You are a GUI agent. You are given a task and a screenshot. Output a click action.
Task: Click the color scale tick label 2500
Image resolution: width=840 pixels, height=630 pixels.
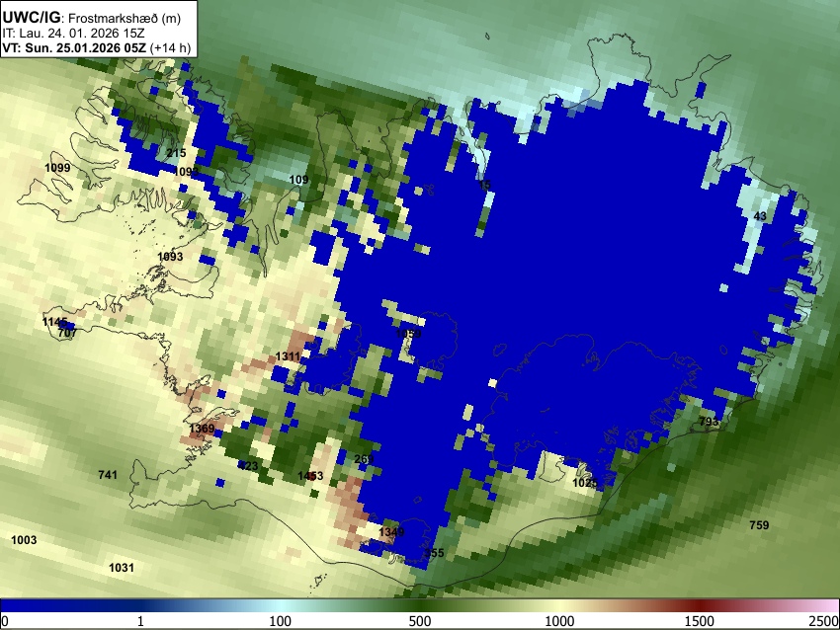[824, 621]
